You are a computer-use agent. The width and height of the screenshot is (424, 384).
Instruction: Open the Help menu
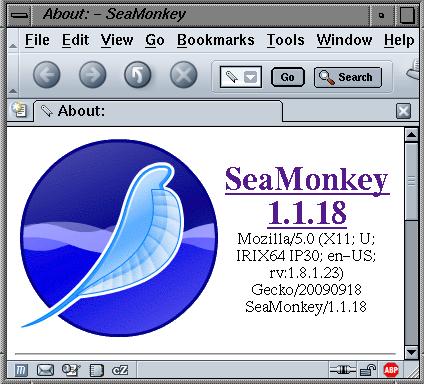coord(399,40)
